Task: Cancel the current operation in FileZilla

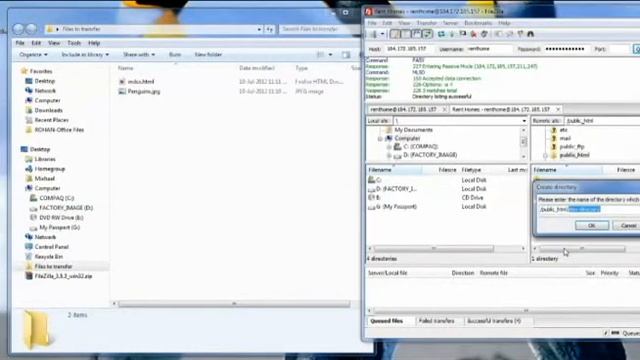Action: pyautogui.click(x=463, y=34)
